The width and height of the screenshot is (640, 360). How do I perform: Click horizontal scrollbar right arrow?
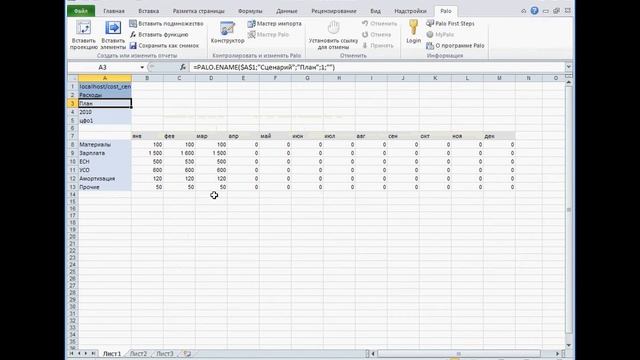[x=558, y=353]
